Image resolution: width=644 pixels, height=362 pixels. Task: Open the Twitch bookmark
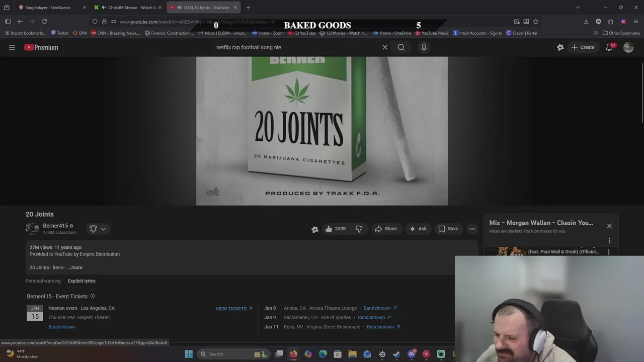[x=60, y=33]
